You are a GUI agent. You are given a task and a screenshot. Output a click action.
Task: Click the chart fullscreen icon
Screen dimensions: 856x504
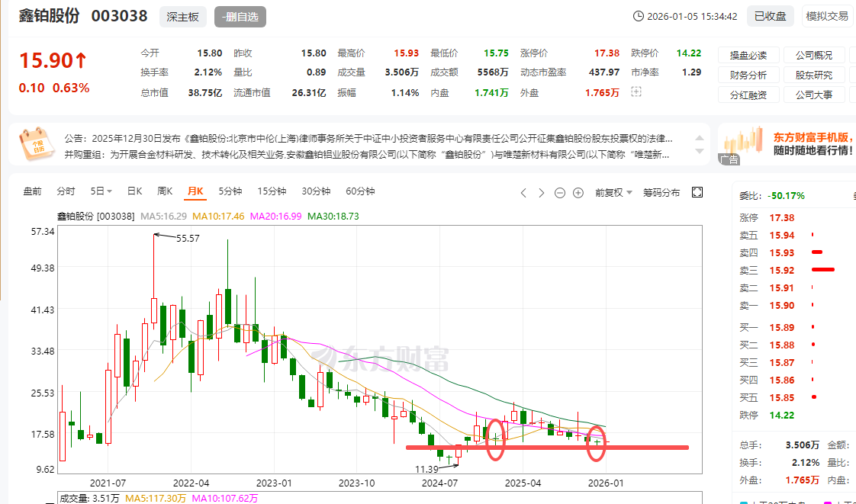697,192
